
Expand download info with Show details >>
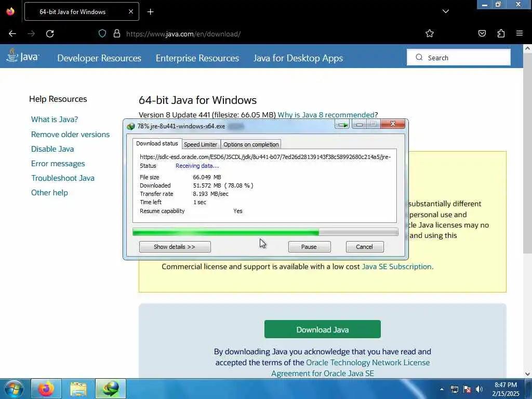tap(175, 247)
